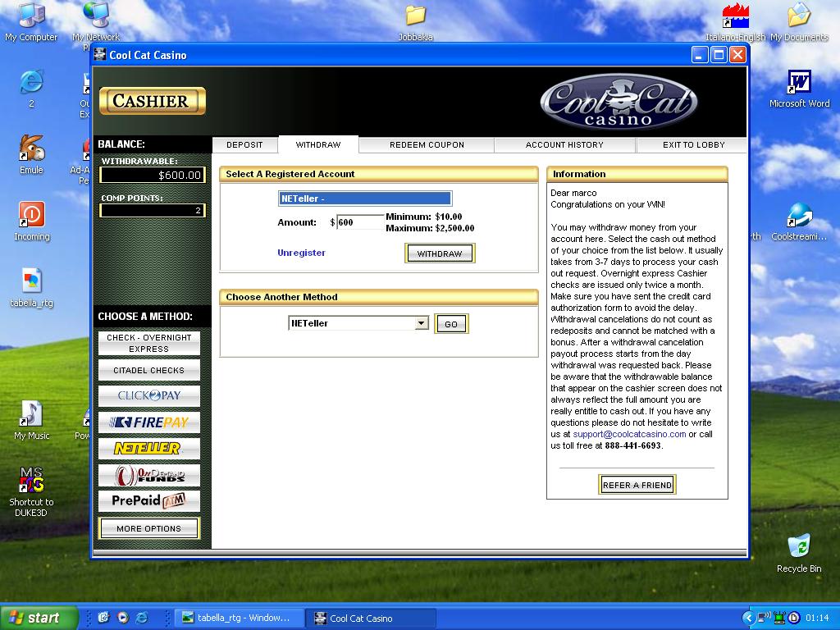This screenshot has height=630, width=840.
Task: Open the Account History tab
Action: (564, 144)
